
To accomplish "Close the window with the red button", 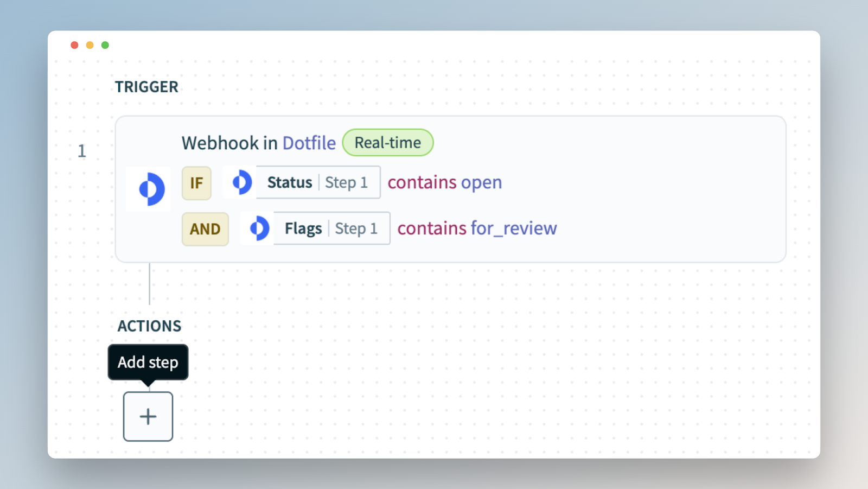I will tap(75, 45).
